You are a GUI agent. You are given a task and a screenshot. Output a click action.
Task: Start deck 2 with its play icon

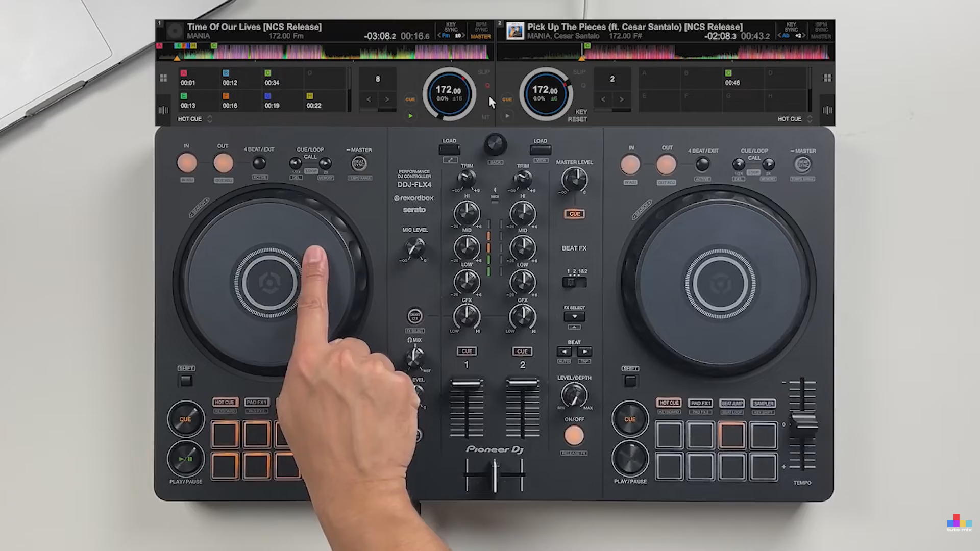coord(507,116)
